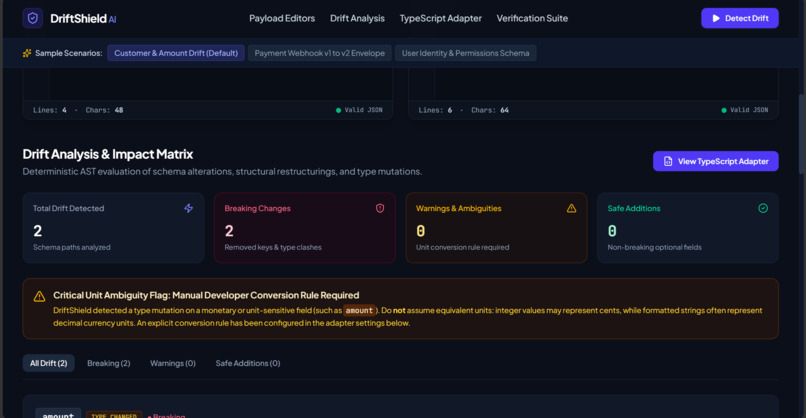Click the shield alert icon in Breaking Changes
The image size is (806, 418).
click(x=380, y=208)
